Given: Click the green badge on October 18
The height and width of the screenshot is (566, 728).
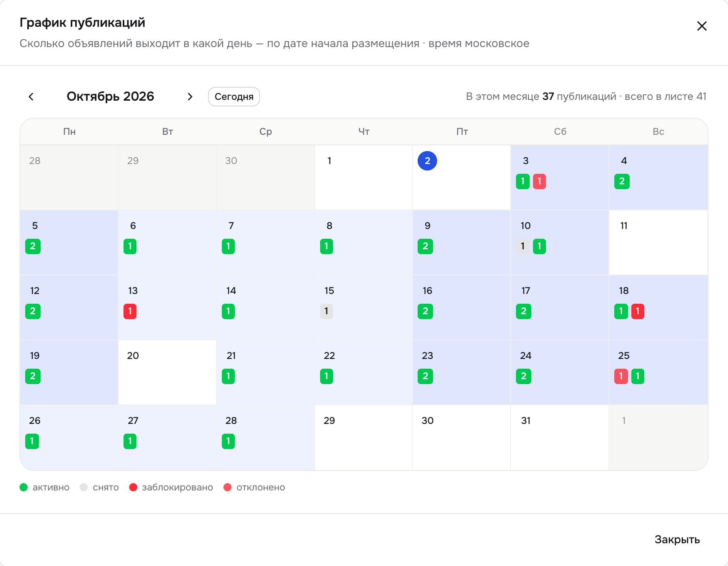Looking at the screenshot, I should coord(621,311).
